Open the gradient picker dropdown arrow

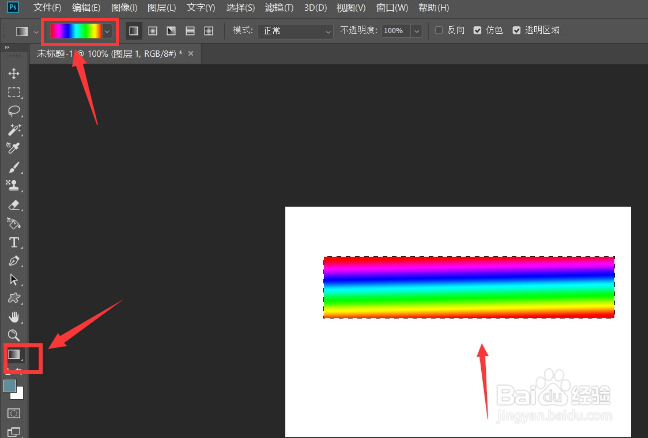click(107, 31)
